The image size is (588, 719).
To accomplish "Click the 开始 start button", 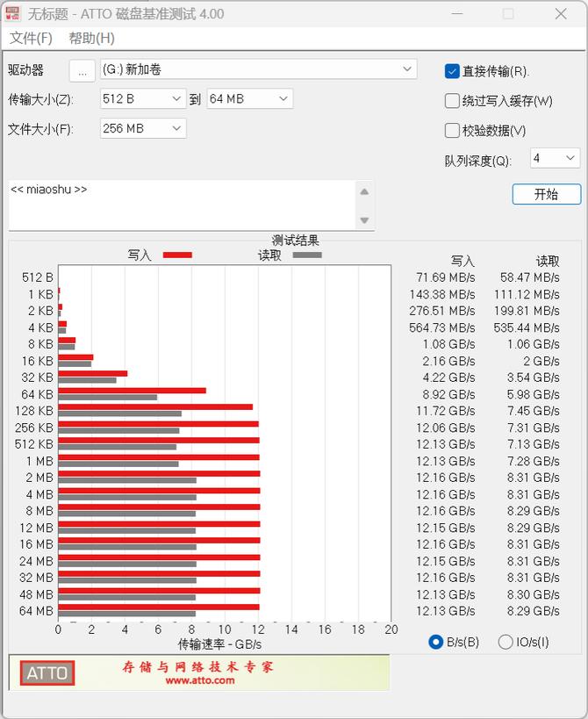I will tap(546, 194).
